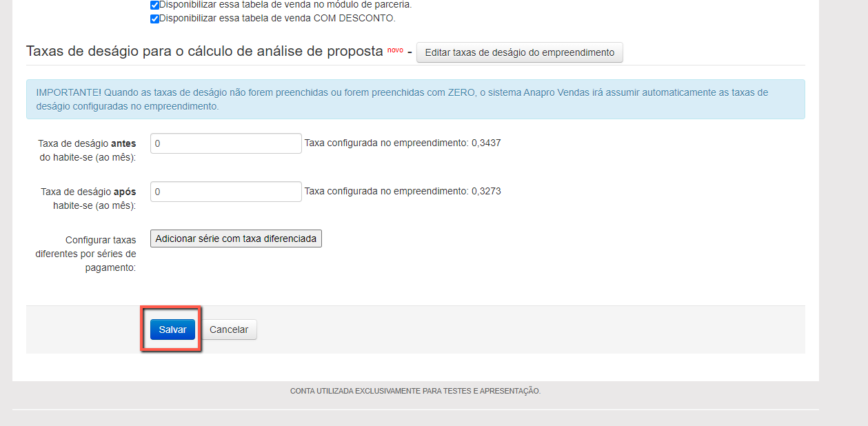Cancel the changes with the Cancelar button
The image size is (868, 426).
[229, 329]
